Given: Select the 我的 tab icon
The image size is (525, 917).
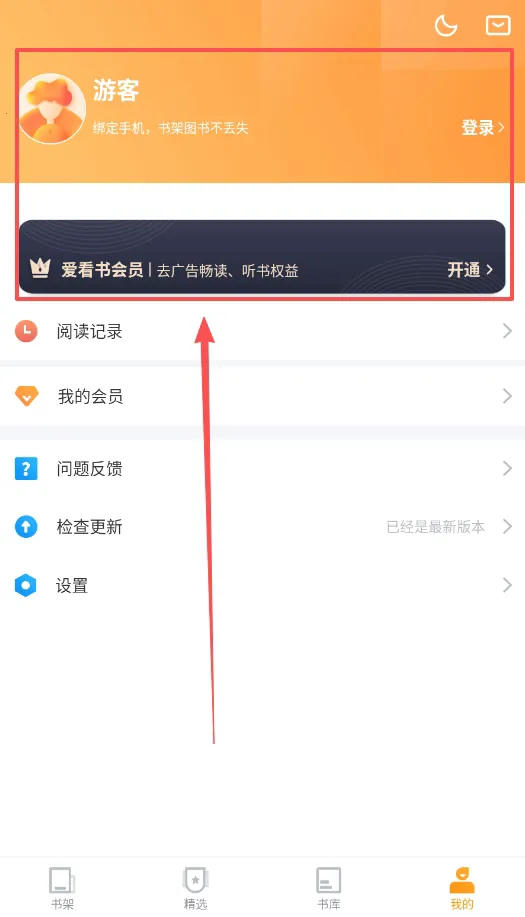Looking at the screenshot, I should coord(462,880).
